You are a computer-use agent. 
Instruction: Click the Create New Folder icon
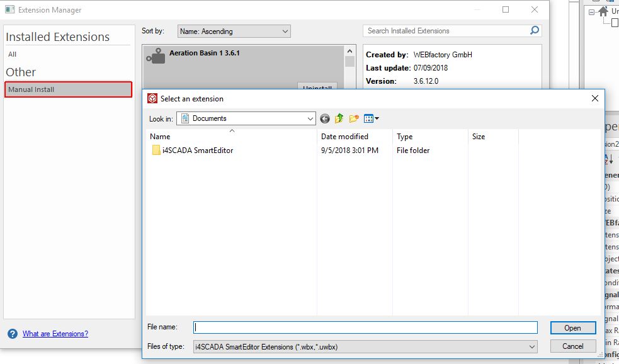click(353, 118)
